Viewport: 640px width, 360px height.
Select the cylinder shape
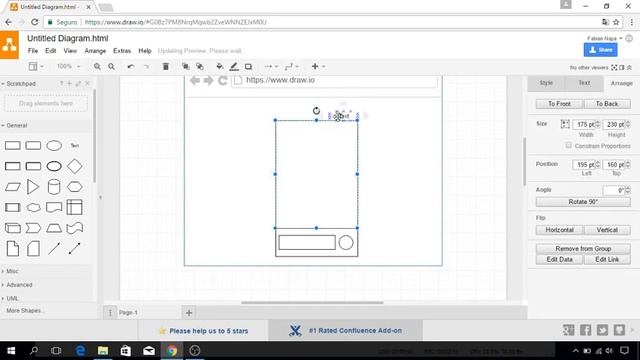tap(54, 187)
